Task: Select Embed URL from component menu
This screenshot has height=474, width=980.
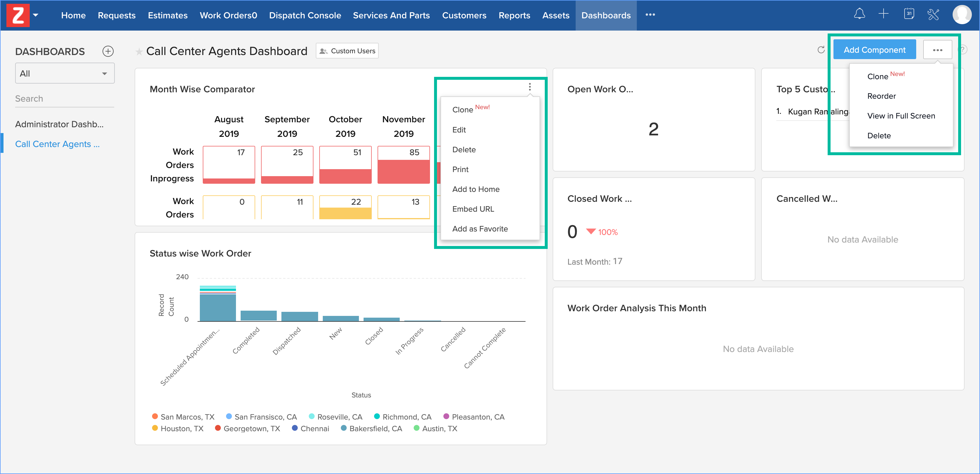Action: (473, 209)
